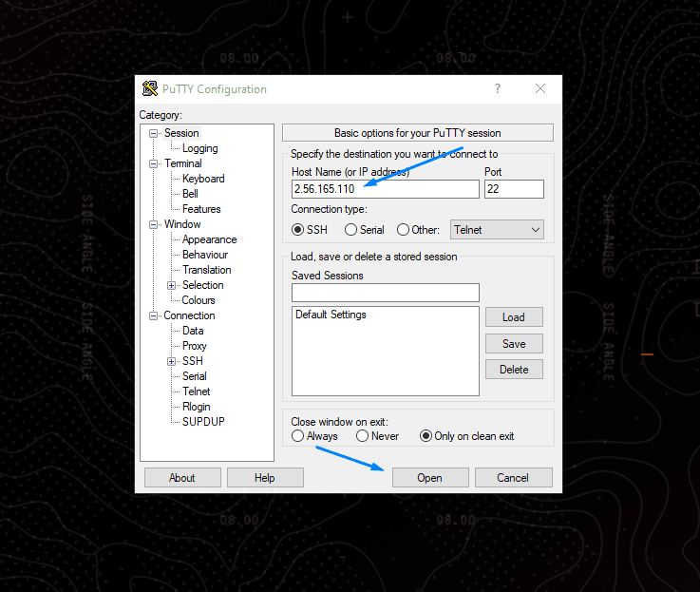Click the Open button to connect

430,478
